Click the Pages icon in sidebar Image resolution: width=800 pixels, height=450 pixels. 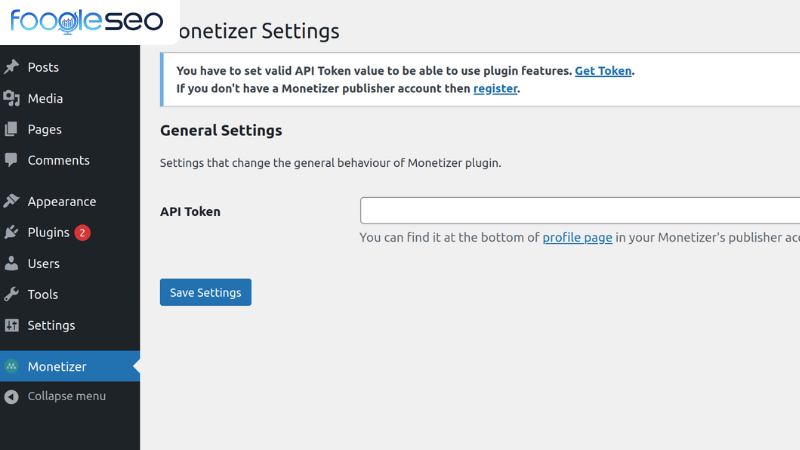(12, 129)
